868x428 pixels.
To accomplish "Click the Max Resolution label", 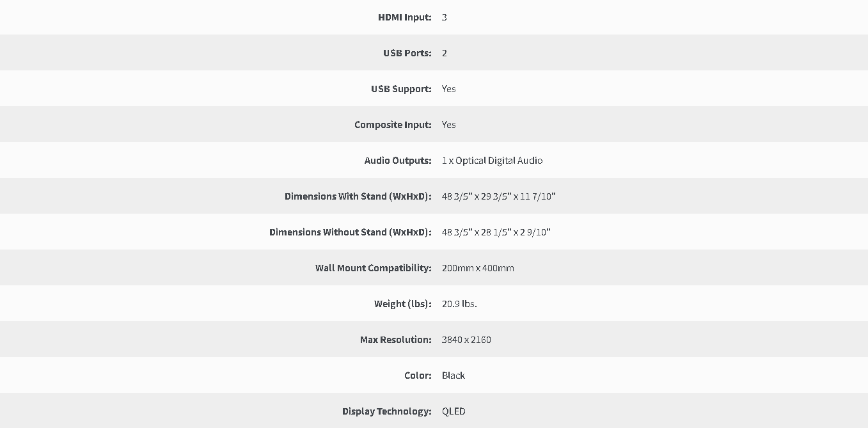I will [x=396, y=340].
